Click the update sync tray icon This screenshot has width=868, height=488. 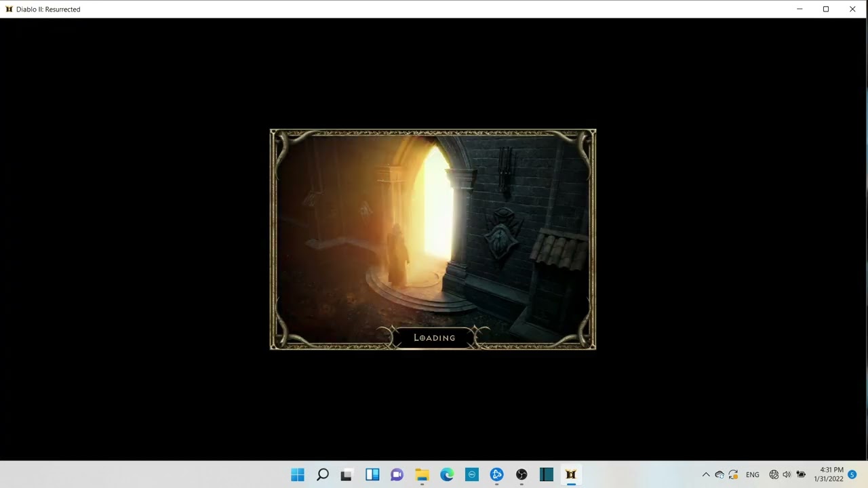point(733,475)
